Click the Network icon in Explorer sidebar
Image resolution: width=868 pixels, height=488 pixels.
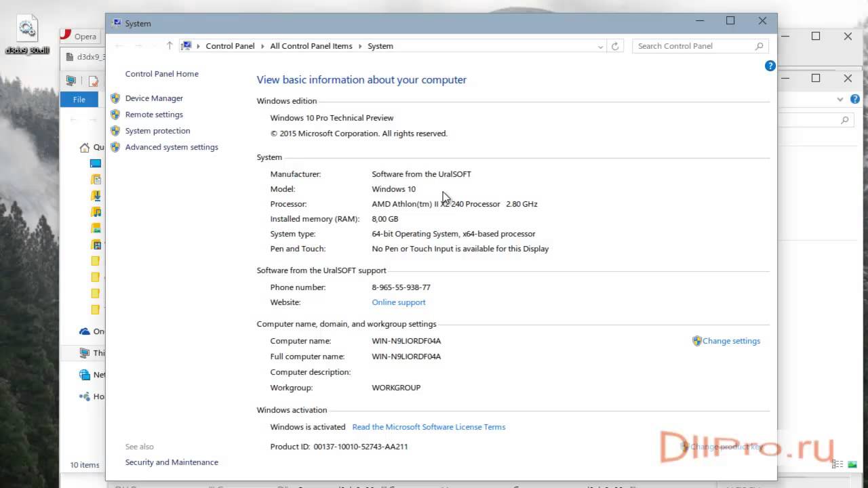(x=85, y=375)
